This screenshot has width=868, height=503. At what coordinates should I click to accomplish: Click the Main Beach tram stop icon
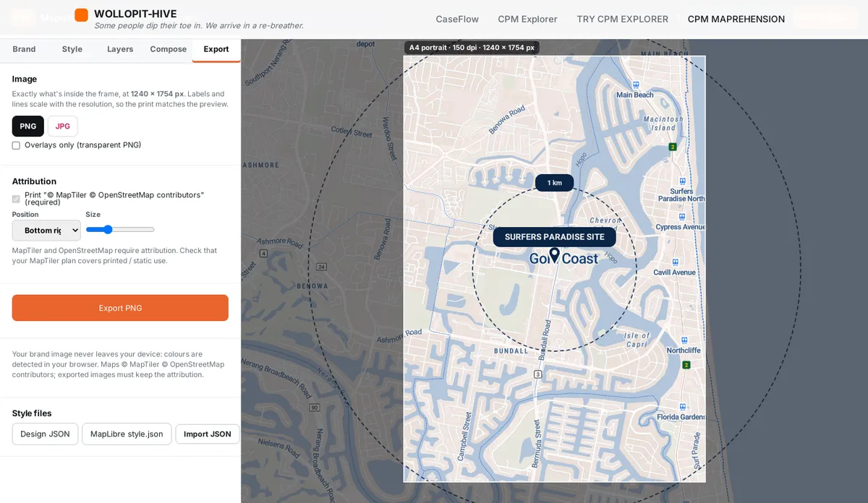635,84
